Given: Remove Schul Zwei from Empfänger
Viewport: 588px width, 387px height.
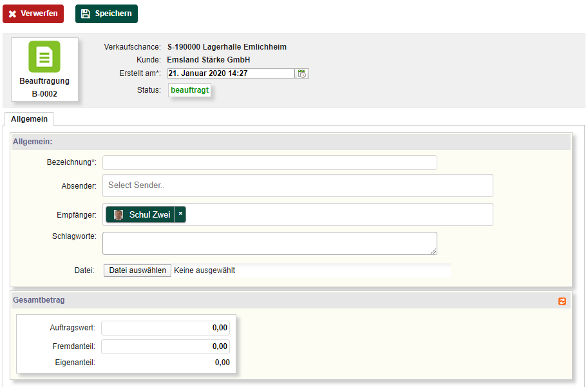Looking at the screenshot, I should [180, 214].
